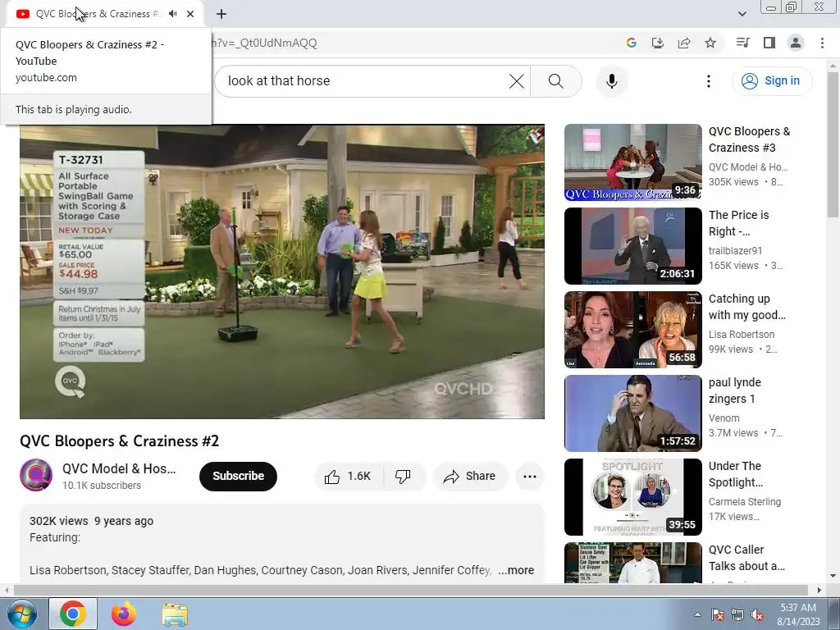Open the network tray icon

(737, 614)
